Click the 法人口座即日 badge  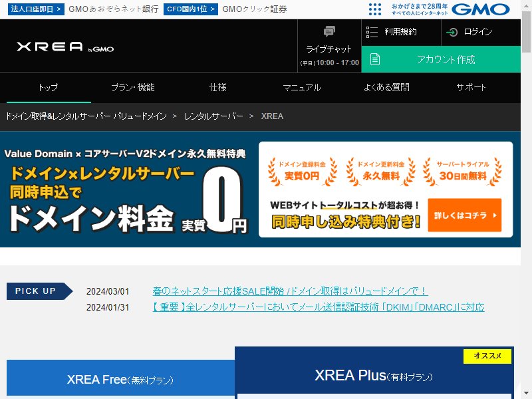[x=36, y=9]
